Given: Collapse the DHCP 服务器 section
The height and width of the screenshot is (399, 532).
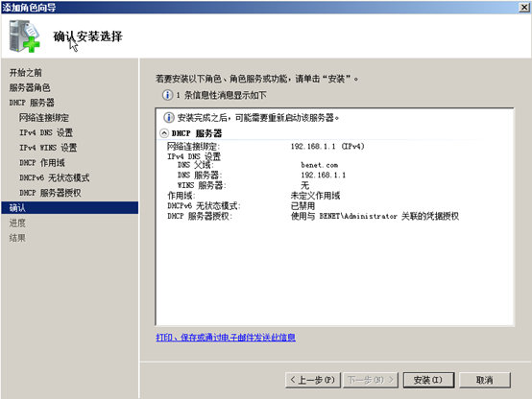Looking at the screenshot, I should coord(164,133).
